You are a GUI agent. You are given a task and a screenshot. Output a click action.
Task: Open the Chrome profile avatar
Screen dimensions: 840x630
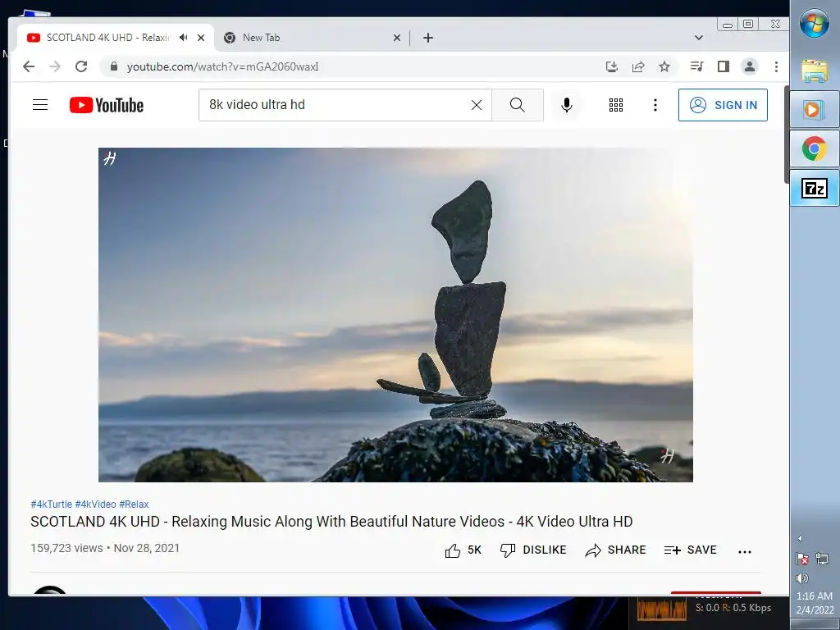click(x=750, y=66)
